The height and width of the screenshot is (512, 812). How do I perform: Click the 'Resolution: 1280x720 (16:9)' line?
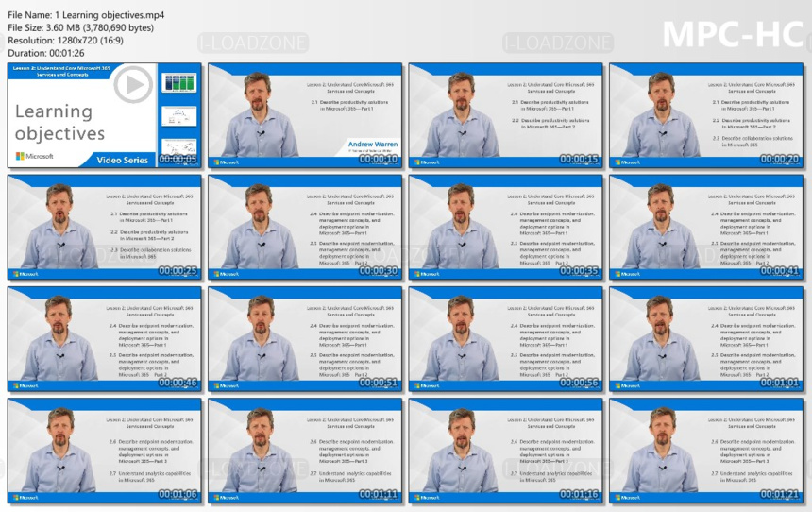click(x=65, y=40)
